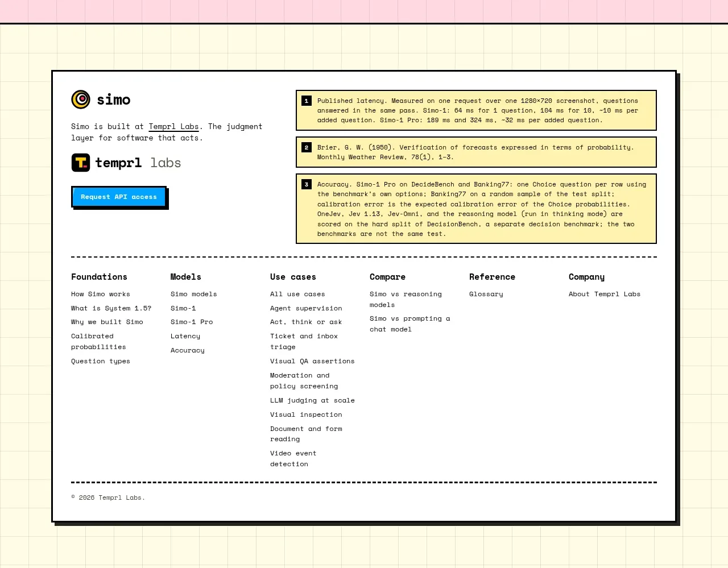Click the Company column heading

point(586,277)
